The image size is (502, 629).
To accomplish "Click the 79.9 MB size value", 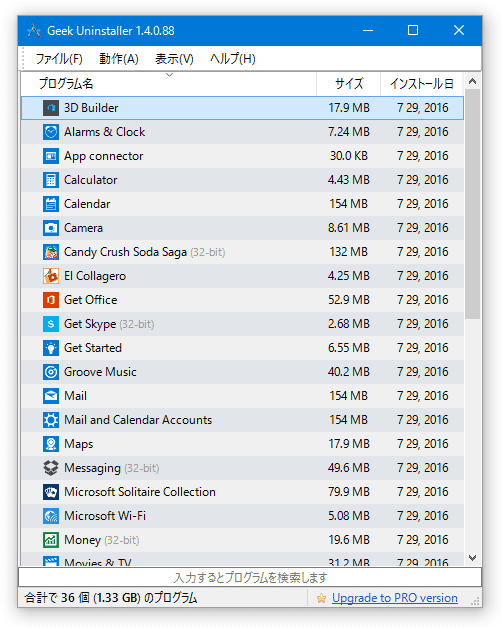I will (349, 492).
